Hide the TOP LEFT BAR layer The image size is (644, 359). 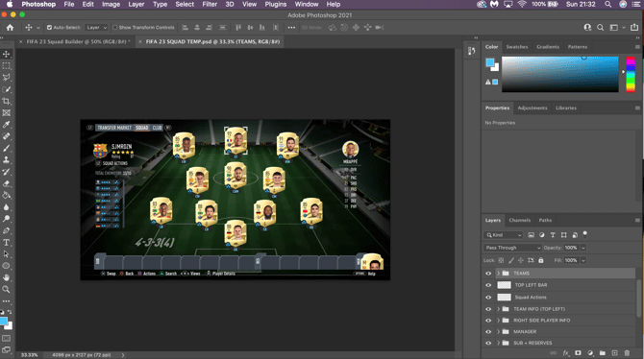click(x=488, y=285)
